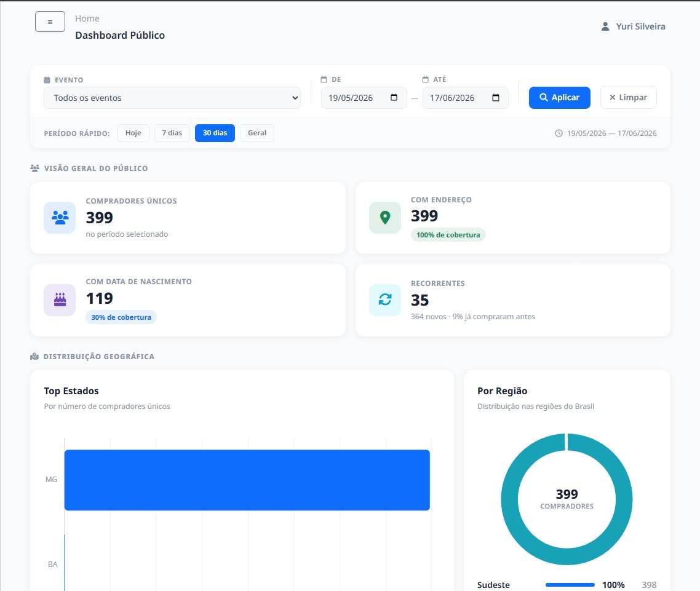Click the green location pin icon
Image resolution: width=700 pixels, height=591 pixels.
(385, 217)
